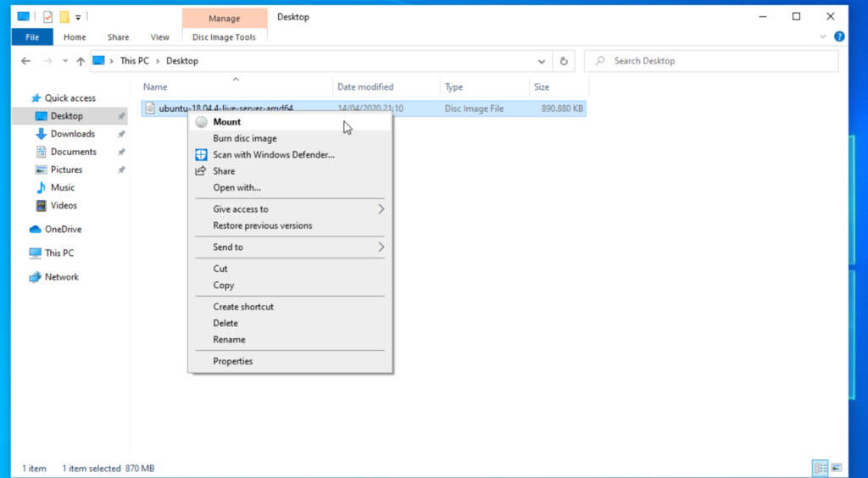This screenshot has height=478, width=868.
Task: Unpin Downloads using its pin icon
Action: (120, 135)
